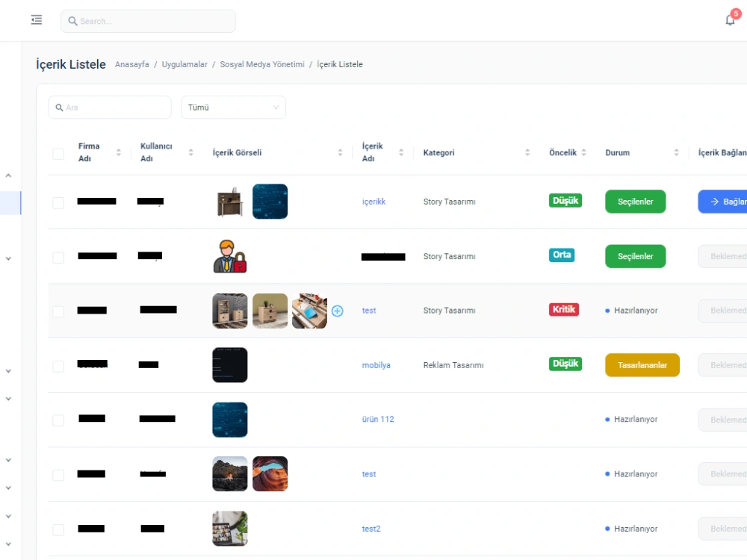747x560 pixels.
Task: Focus the Ara table search field
Action: pyautogui.click(x=110, y=108)
